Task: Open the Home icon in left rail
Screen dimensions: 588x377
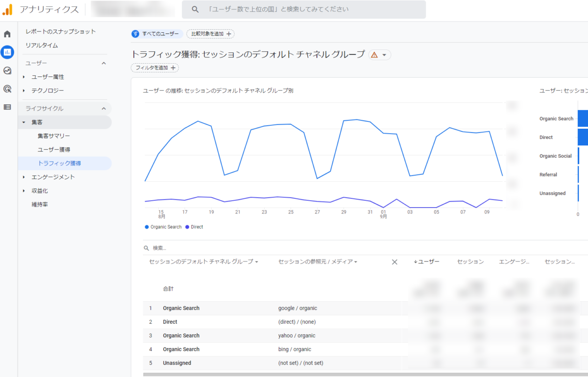Action: coord(7,34)
